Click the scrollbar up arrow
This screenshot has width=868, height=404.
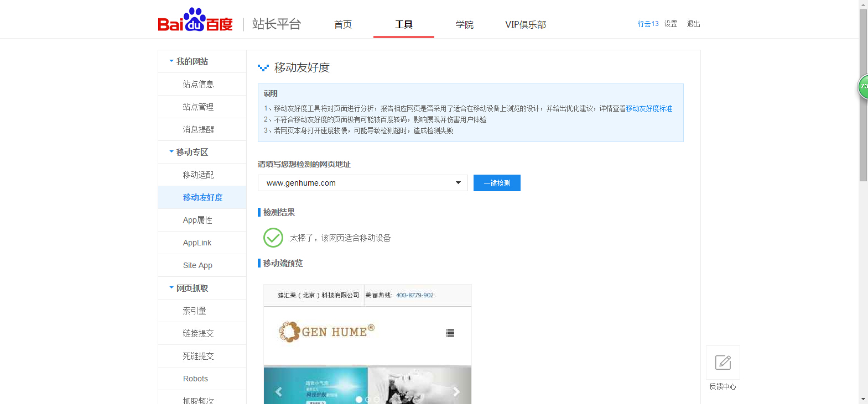click(x=863, y=4)
